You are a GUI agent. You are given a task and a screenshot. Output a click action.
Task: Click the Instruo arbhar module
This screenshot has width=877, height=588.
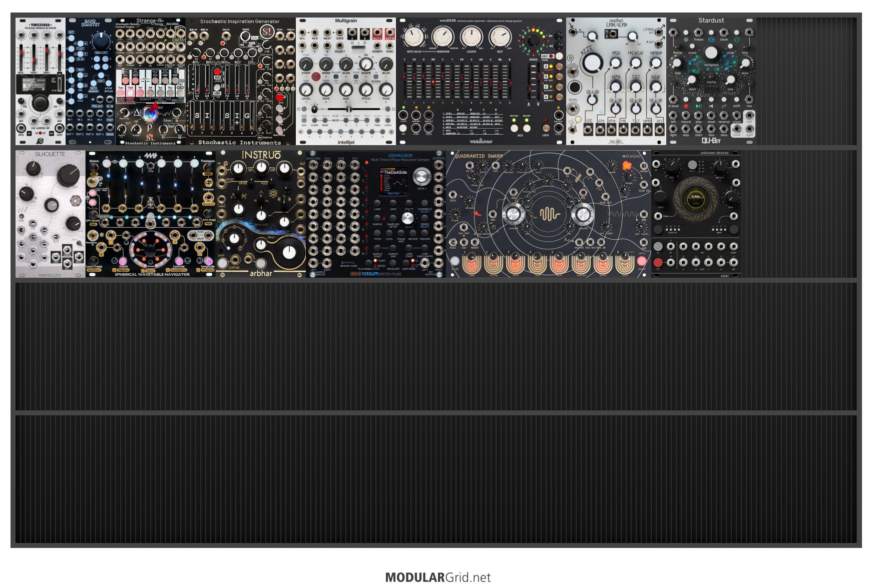click(261, 214)
